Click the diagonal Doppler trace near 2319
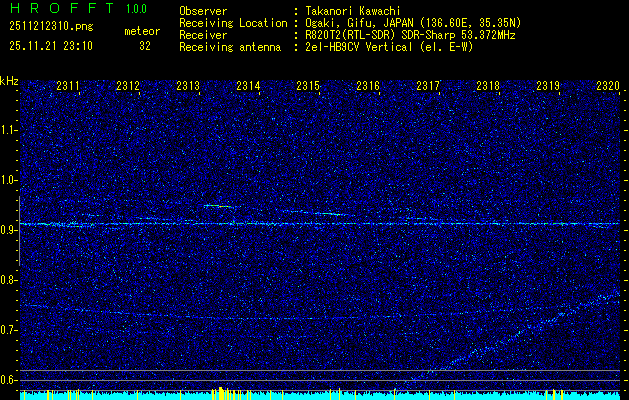The width and height of the screenshot is (629, 400). [515, 336]
